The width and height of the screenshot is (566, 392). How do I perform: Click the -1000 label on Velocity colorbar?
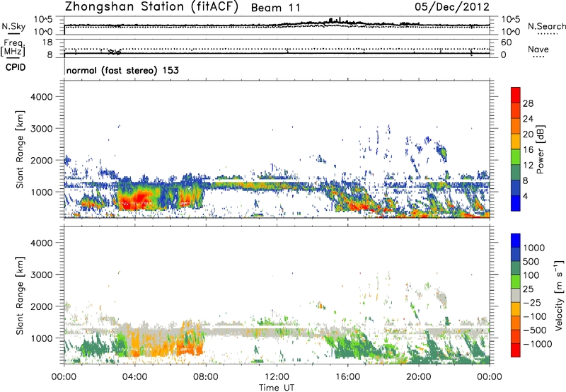537,344
